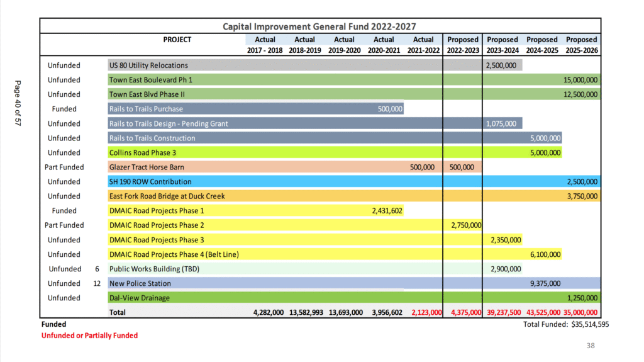The height and width of the screenshot is (362, 644).
Task: Click the 2,431,602 DMAIC Phase 1 value
Action: point(387,211)
